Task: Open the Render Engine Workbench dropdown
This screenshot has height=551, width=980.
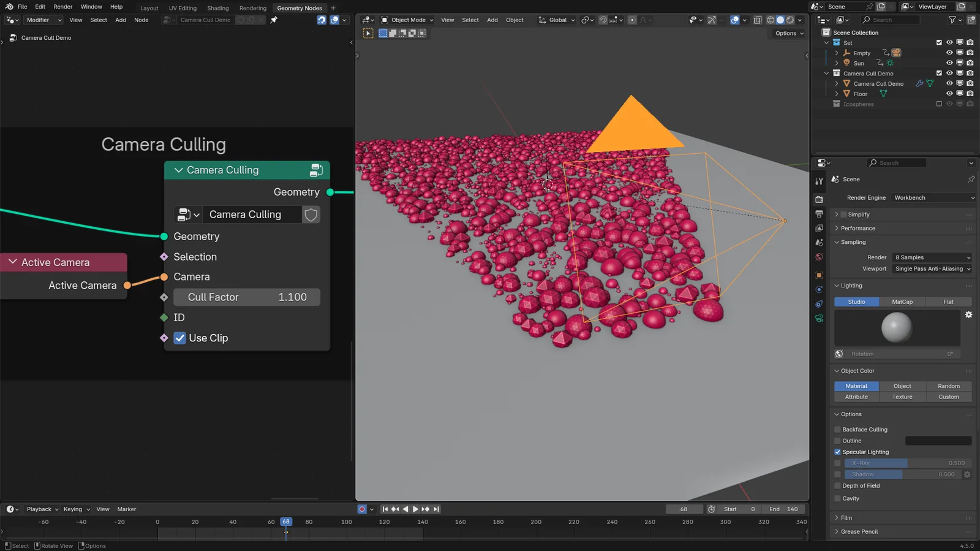Action: [x=932, y=198]
